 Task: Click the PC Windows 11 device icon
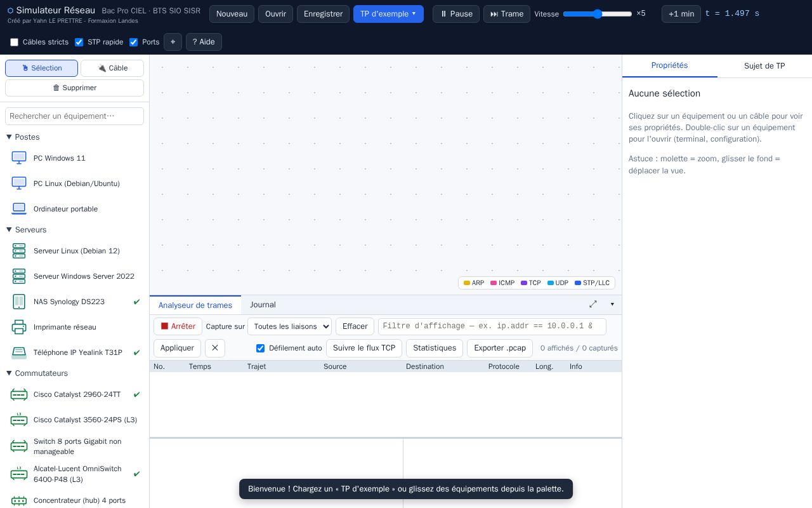coord(19,158)
